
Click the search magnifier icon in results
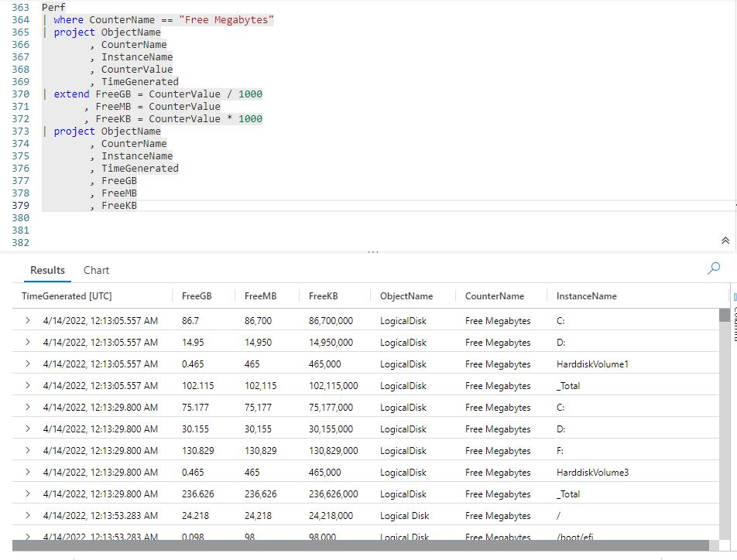coord(714,268)
